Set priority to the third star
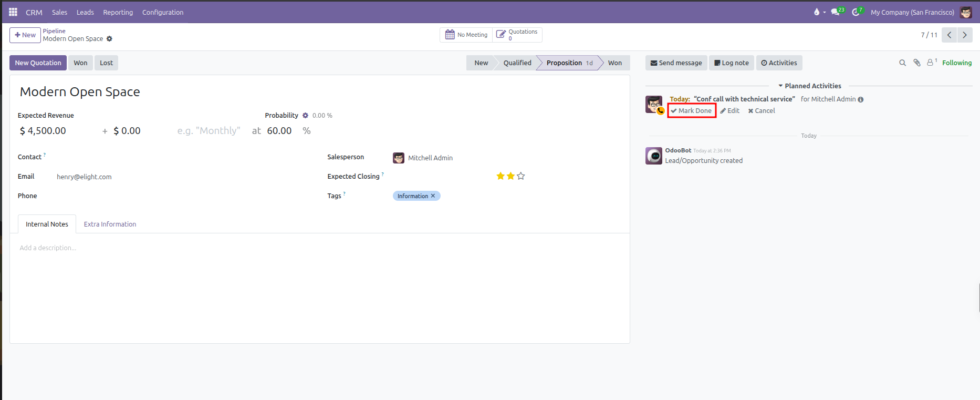 click(x=521, y=176)
